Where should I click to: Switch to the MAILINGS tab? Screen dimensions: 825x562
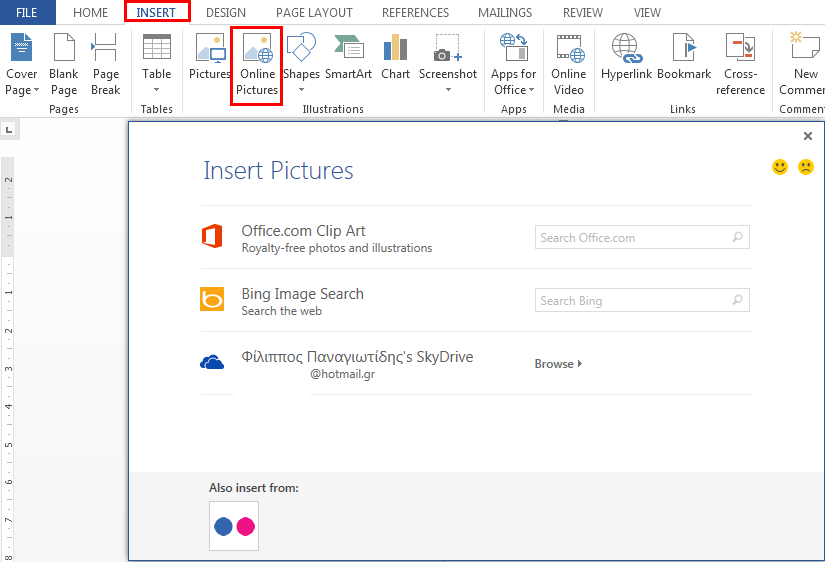505,13
